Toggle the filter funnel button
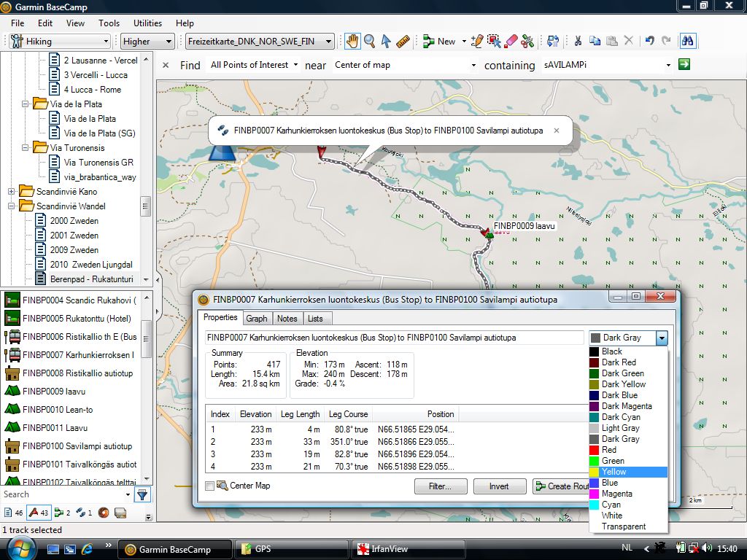This screenshot has width=747, height=560. [x=142, y=495]
